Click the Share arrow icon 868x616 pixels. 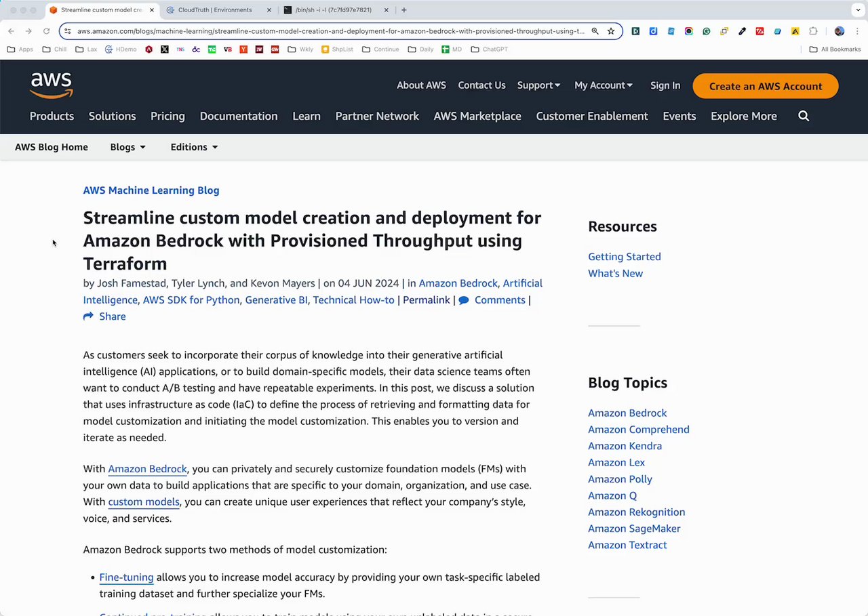[88, 316]
